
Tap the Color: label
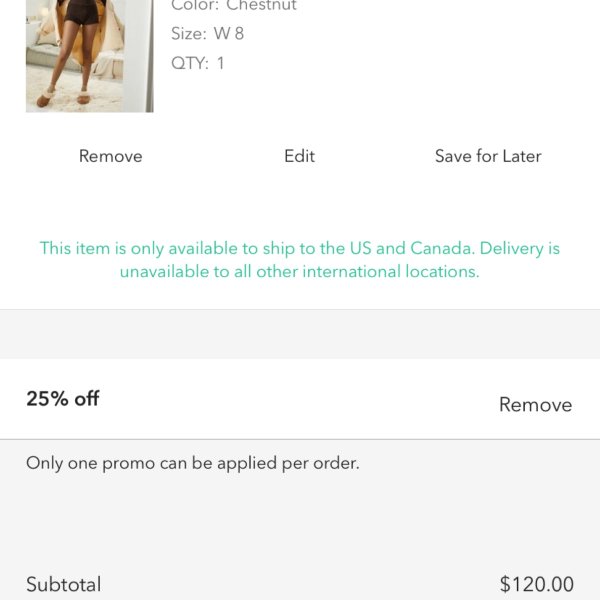coord(195,5)
